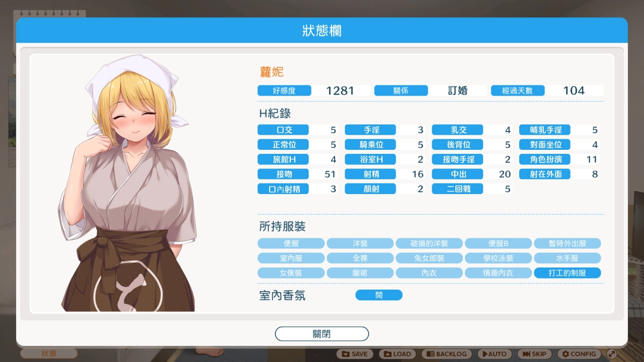The image size is (644, 362).
Task: Choose the 圍裙 apron outfit
Action: [360, 273]
